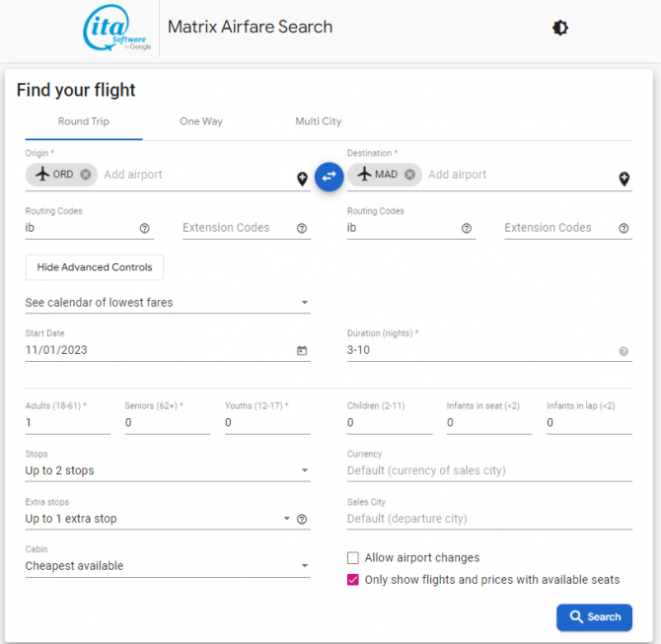Enable Allow airport changes checkbox
This screenshot has height=644, width=661.
tap(353, 558)
